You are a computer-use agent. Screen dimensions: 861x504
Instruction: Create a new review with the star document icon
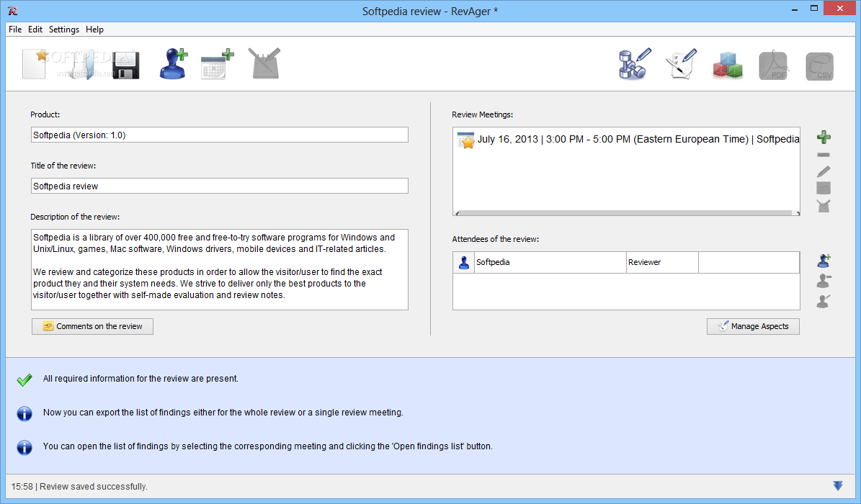(35, 63)
